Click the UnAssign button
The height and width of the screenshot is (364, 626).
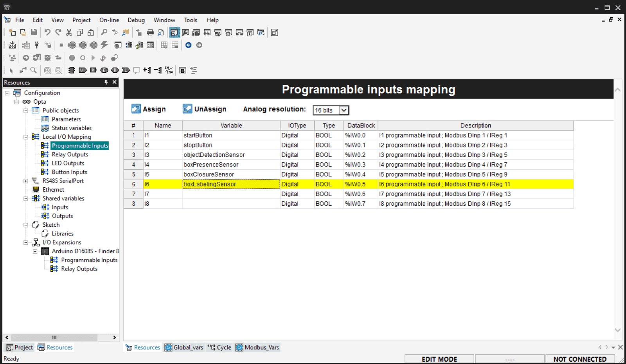point(205,109)
